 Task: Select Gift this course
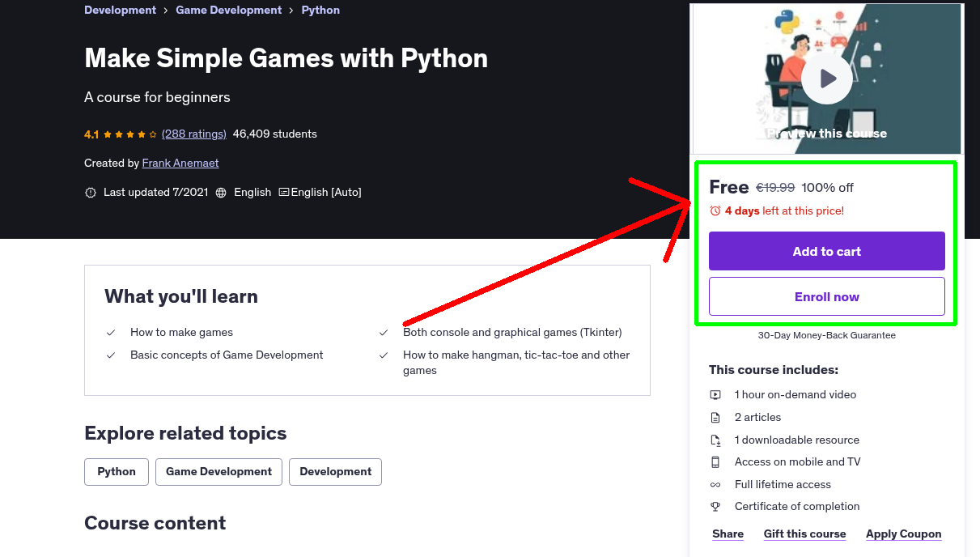coord(805,534)
